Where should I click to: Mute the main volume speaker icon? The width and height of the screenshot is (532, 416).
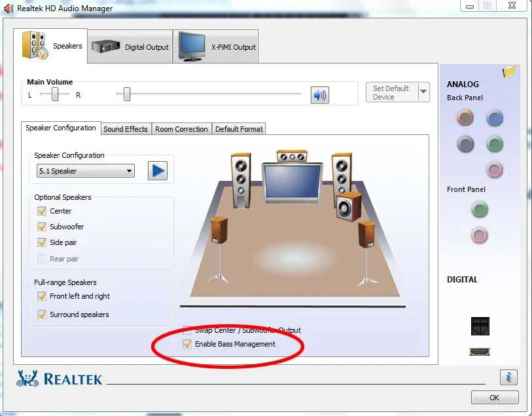(319, 95)
